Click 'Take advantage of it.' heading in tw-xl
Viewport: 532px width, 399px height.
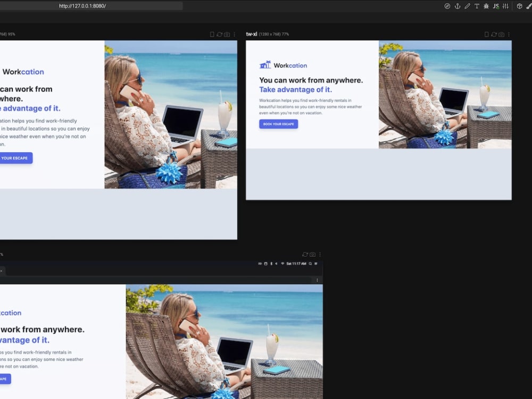coord(295,89)
